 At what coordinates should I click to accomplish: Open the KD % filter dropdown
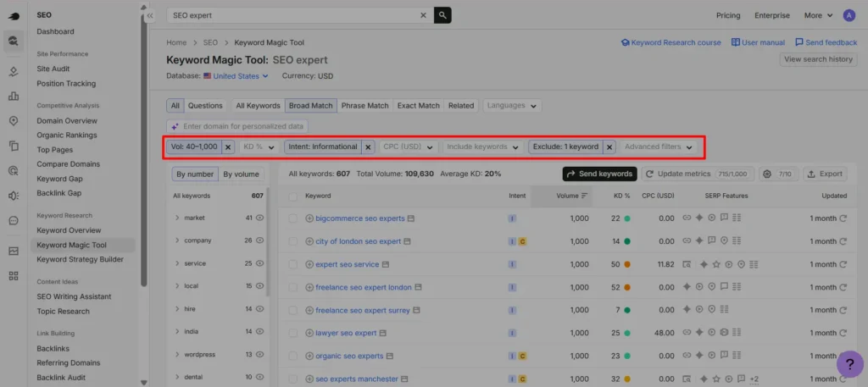[x=259, y=147]
